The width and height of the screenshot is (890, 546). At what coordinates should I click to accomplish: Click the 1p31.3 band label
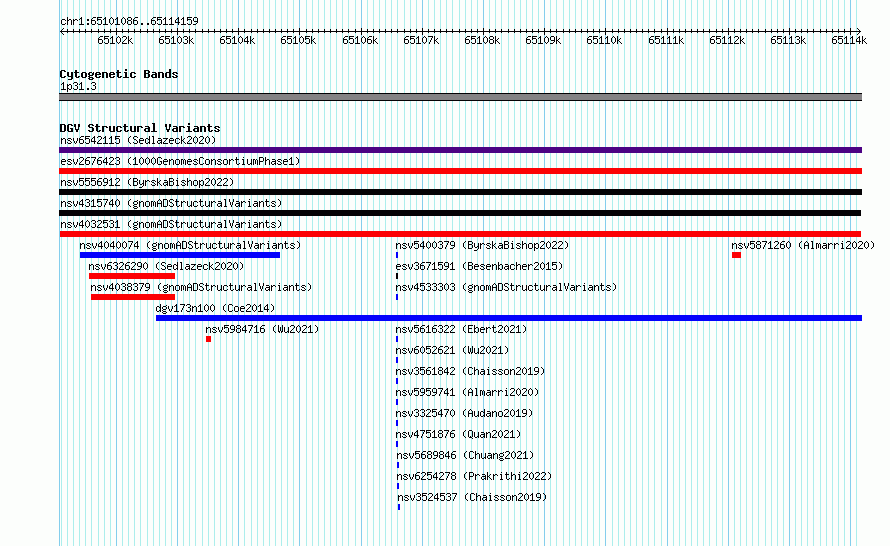[x=78, y=86]
